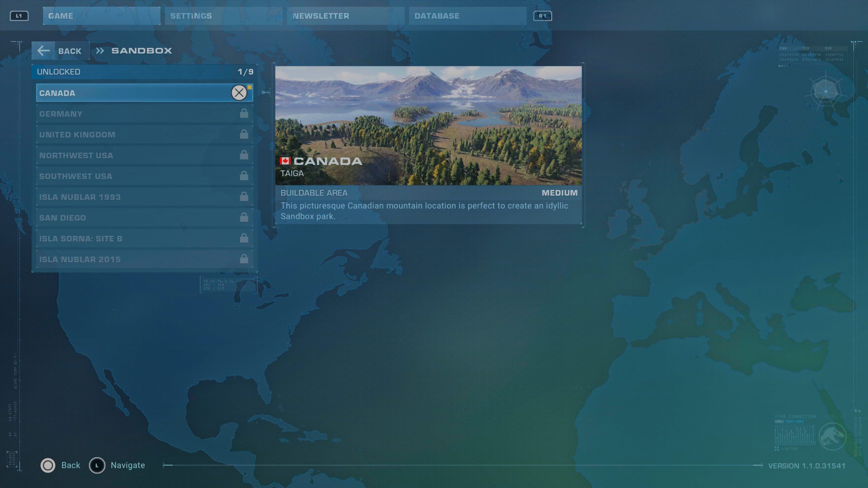Click the yellow marker on the Canada row
The height and width of the screenshot is (488, 868).
point(250,87)
